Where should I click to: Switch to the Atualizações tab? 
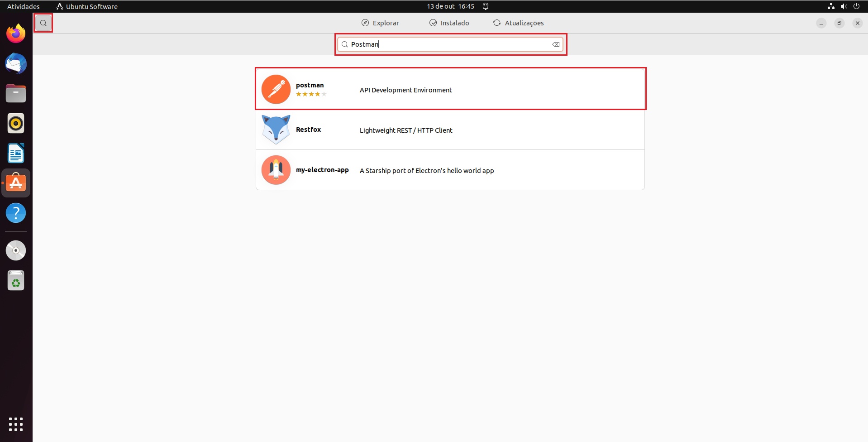[x=518, y=23]
